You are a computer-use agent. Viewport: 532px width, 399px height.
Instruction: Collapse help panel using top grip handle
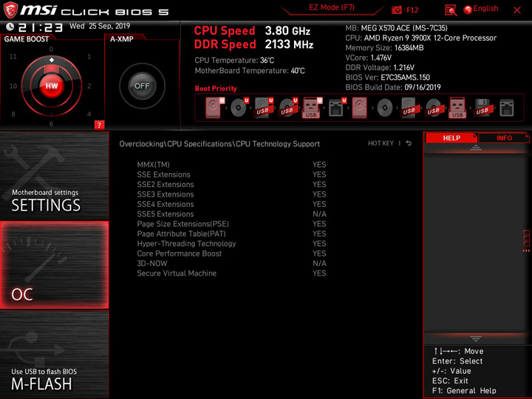point(476,147)
